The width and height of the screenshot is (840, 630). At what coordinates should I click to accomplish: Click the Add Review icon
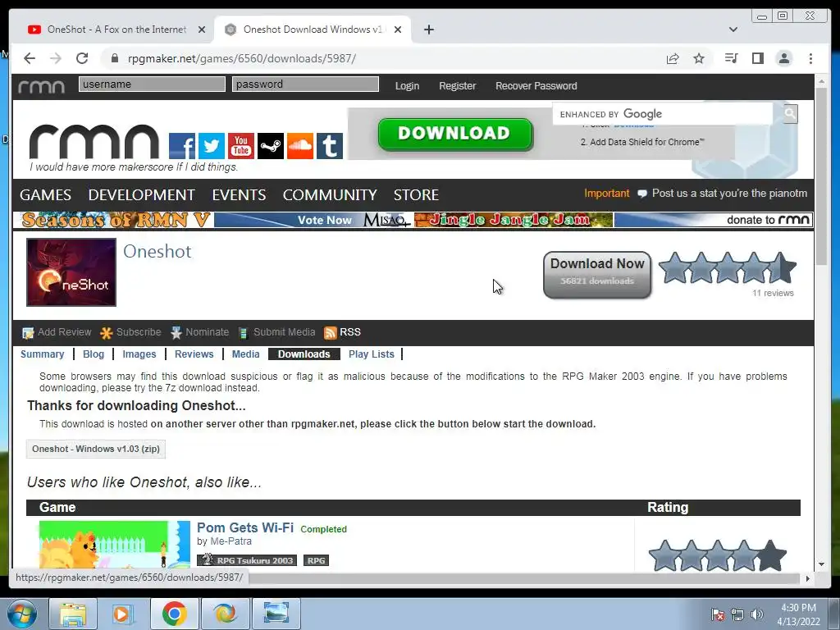28,333
